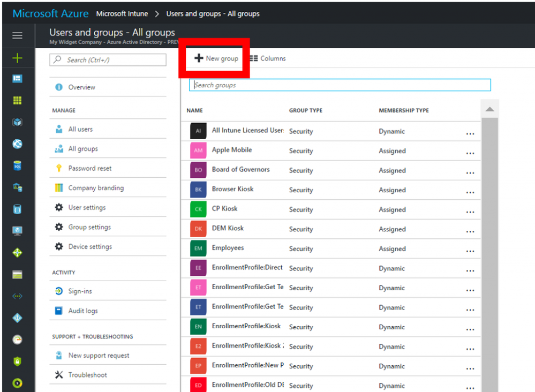Open the Storage accounts icon

point(17,275)
